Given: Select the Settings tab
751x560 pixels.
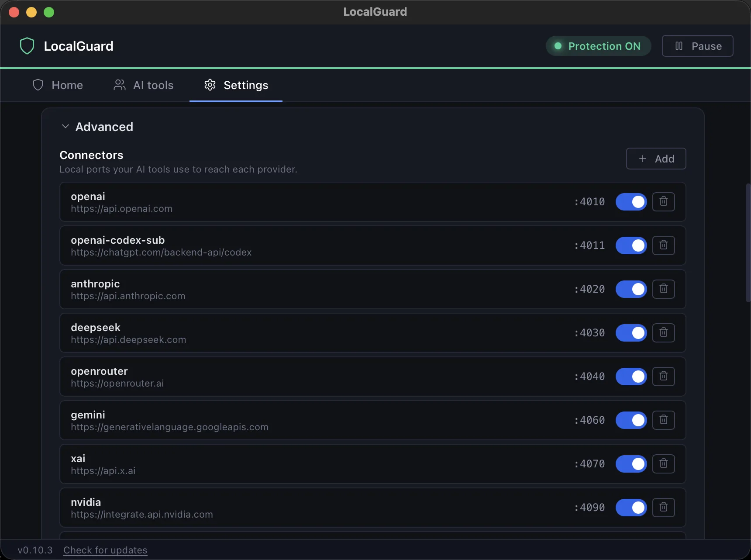Looking at the screenshot, I should tap(236, 85).
